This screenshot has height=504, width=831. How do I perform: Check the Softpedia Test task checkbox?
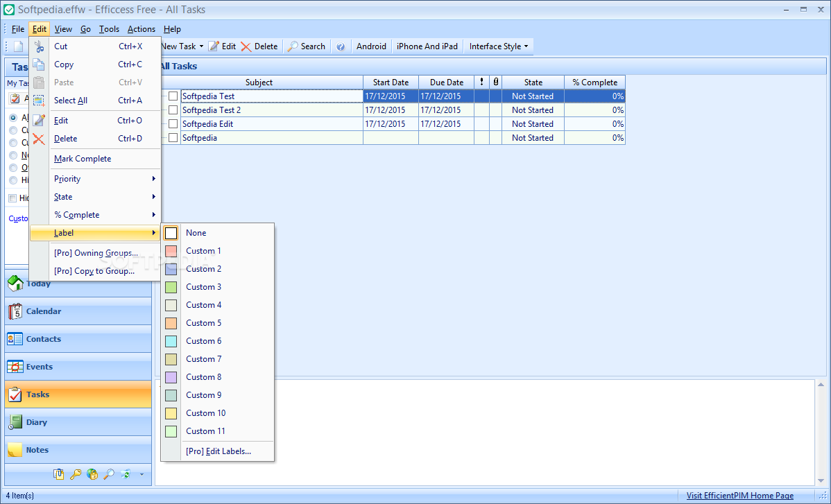[x=173, y=96]
